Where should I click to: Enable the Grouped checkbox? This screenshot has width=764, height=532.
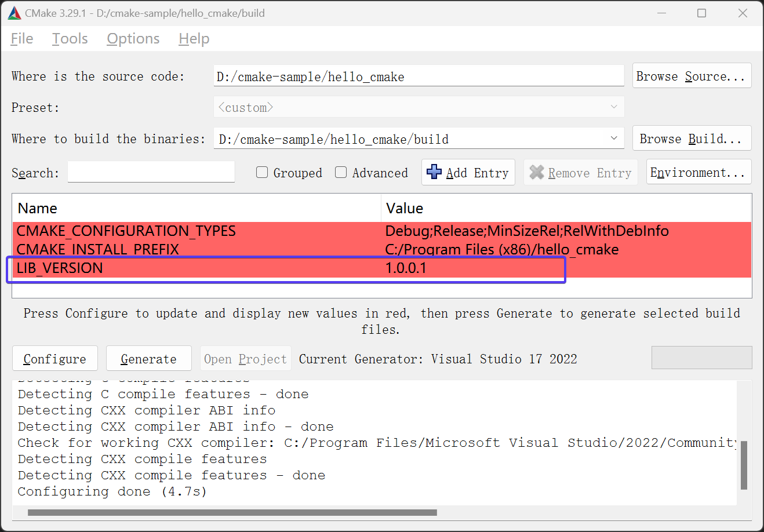click(262, 173)
